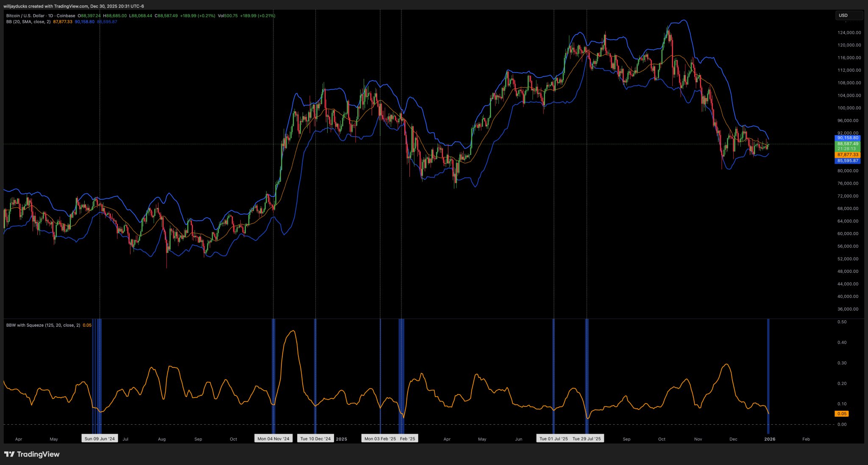Select the Sun 09 Jun '24 date marker
868x465 pixels.
coord(100,439)
